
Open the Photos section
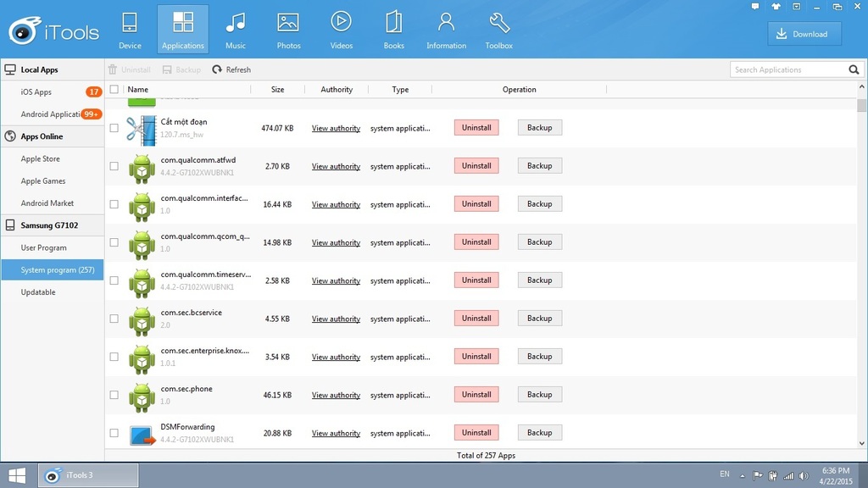288,30
